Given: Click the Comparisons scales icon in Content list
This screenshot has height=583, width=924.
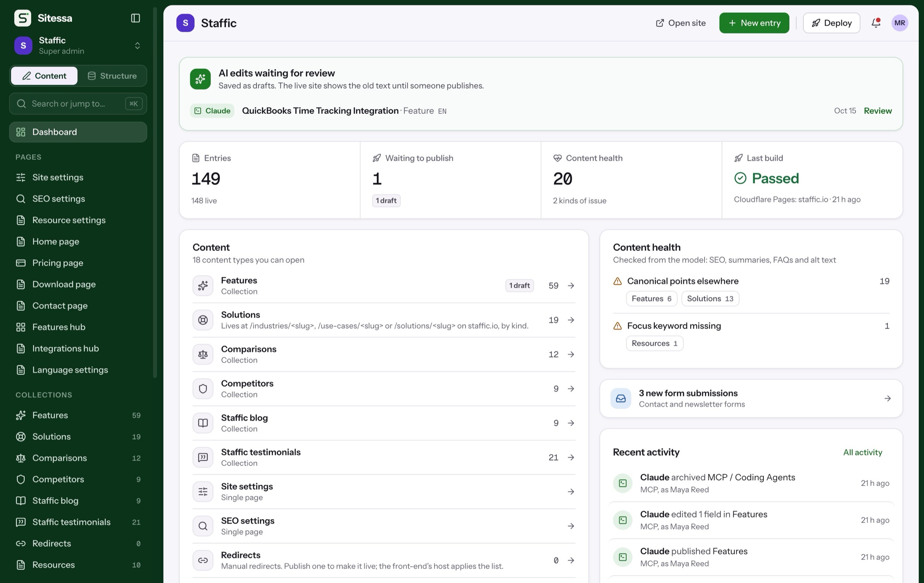Looking at the screenshot, I should (x=203, y=354).
